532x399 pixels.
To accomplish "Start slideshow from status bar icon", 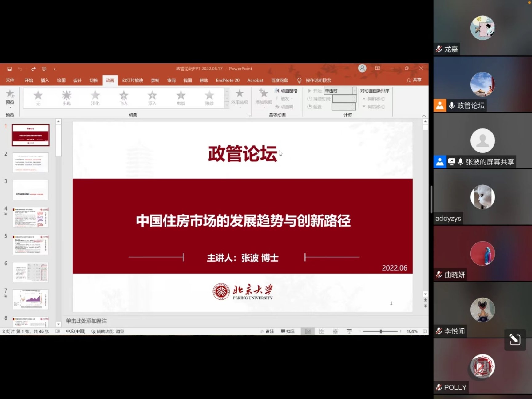I will point(349,331).
